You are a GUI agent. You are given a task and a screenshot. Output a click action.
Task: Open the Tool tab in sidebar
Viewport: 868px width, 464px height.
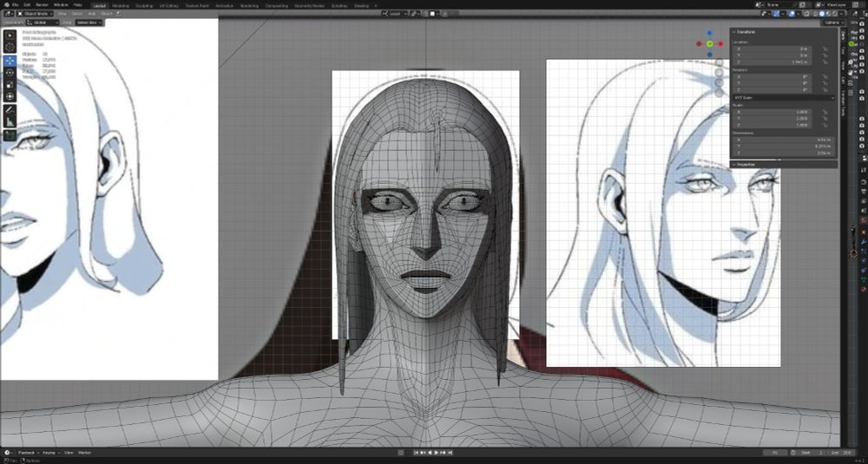click(x=843, y=49)
